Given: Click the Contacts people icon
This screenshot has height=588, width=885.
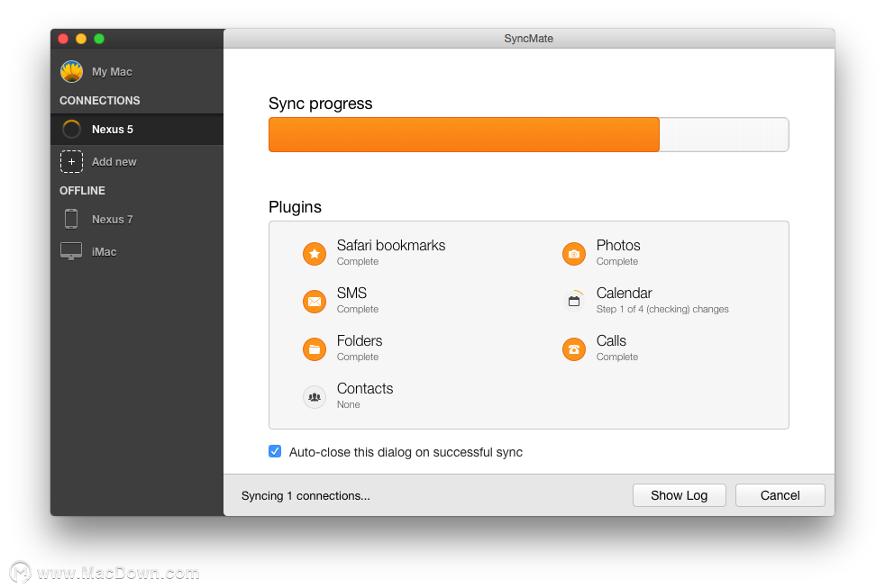Looking at the screenshot, I should pos(315,397).
